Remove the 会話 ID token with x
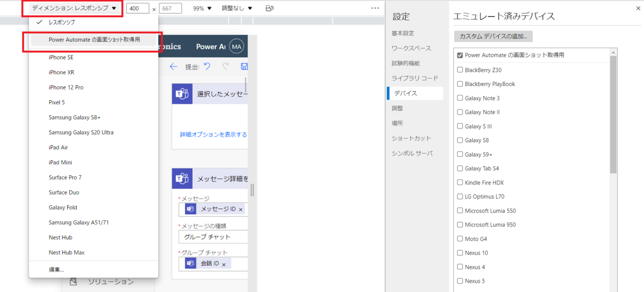Viewport: 644px width, 292px height. click(224, 264)
